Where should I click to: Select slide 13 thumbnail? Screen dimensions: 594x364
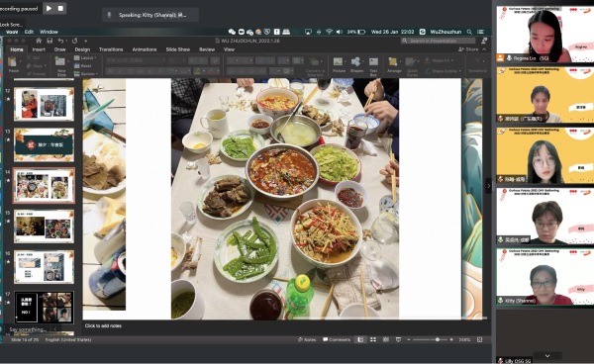click(44, 144)
